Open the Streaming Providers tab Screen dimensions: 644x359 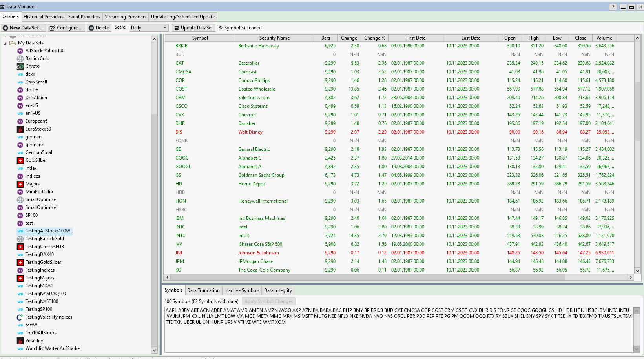[125, 17]
